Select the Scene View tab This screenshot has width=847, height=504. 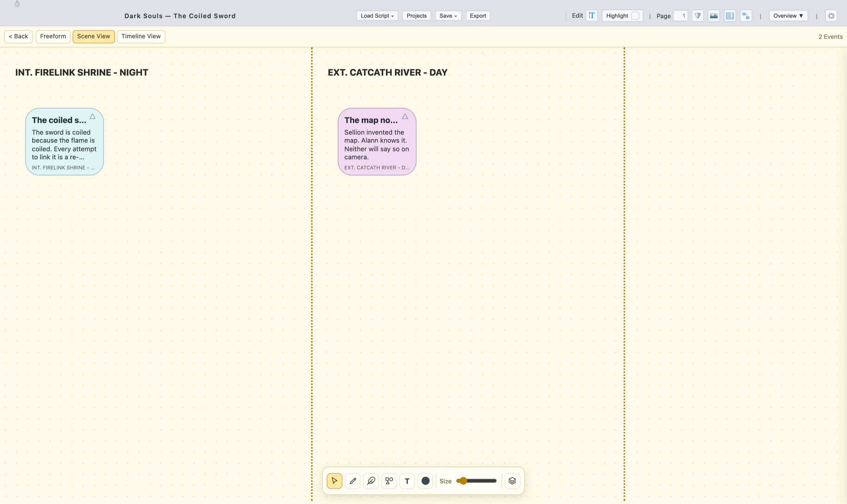click(x=94, y=36)
